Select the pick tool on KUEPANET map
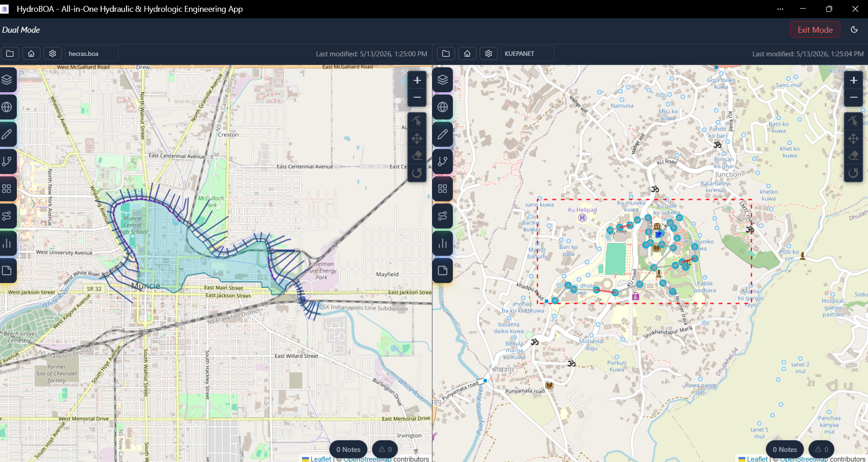 (x=853, y=121)
